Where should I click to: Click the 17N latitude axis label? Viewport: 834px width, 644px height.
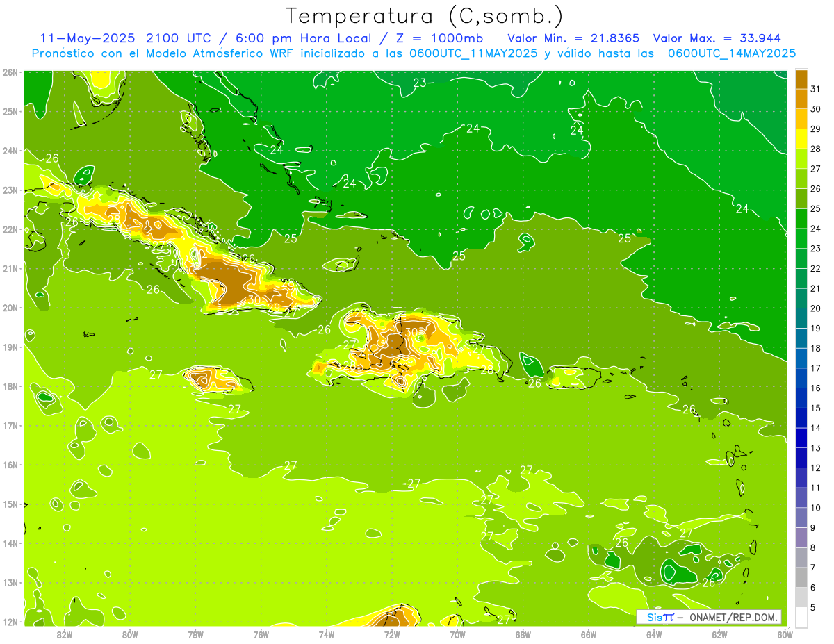pos(10,425)
